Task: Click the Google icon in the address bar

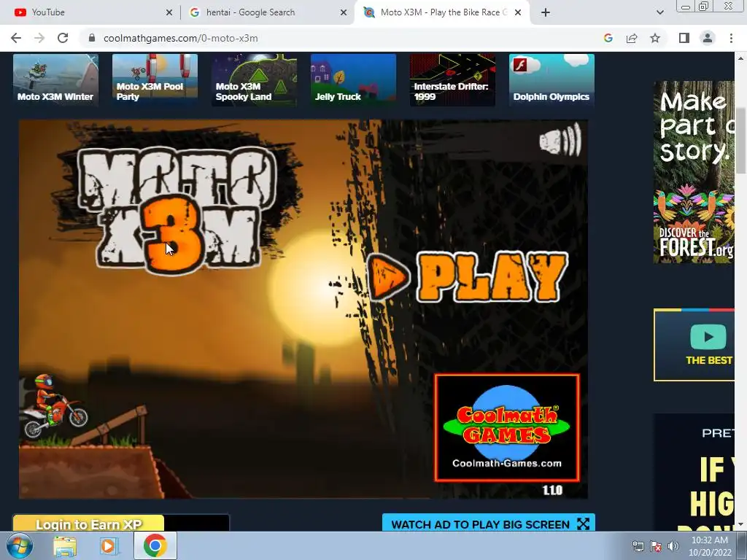Action: (608, 38)
